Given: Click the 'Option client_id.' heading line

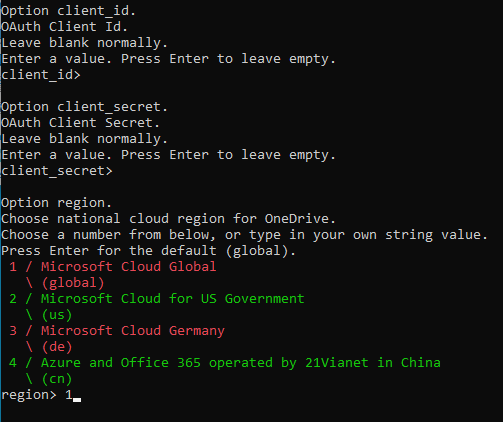Looking at the screenshot, I should coord(68,11).
